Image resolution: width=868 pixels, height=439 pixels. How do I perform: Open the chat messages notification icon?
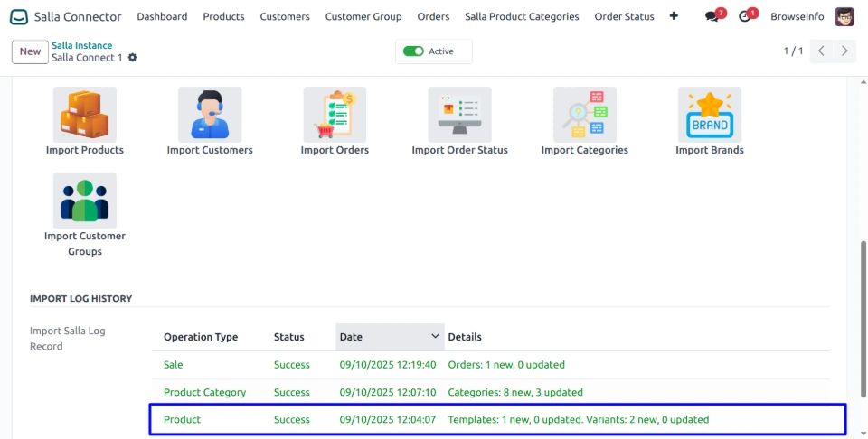[712, 16]
